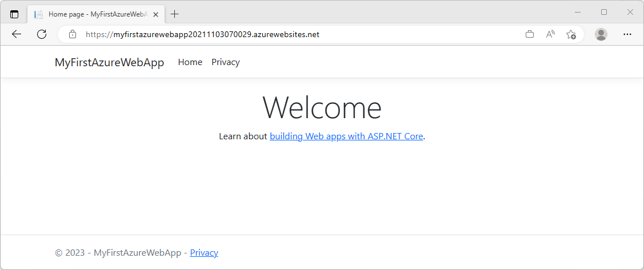Select the Home page browser tab
The image size is (644, 270).
coord(91,14)
